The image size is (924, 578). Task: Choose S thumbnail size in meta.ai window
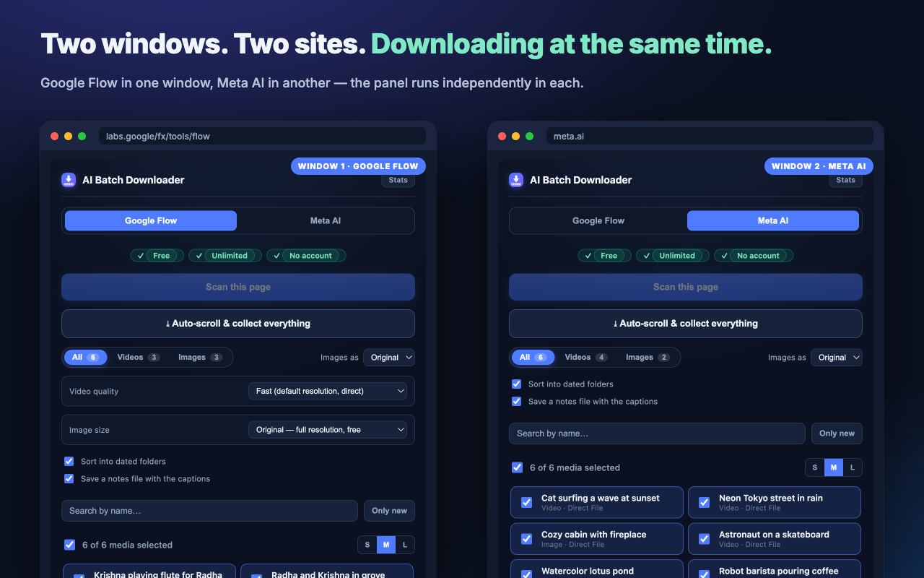coord(815,467)
